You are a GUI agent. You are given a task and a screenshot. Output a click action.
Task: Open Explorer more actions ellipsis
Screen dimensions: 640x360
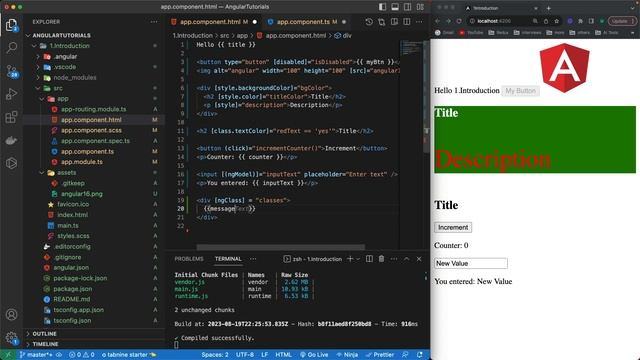tap(153, 22)
